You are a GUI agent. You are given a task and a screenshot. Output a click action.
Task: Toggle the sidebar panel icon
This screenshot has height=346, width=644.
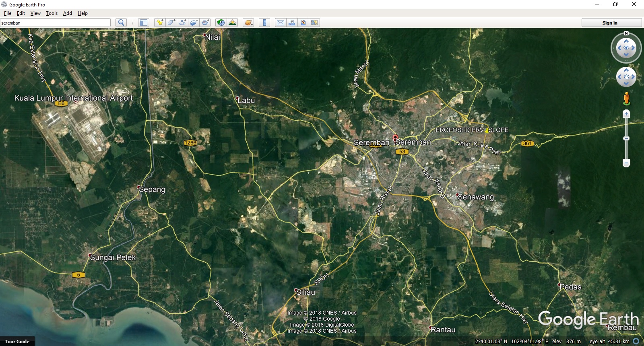pos(143,23)
